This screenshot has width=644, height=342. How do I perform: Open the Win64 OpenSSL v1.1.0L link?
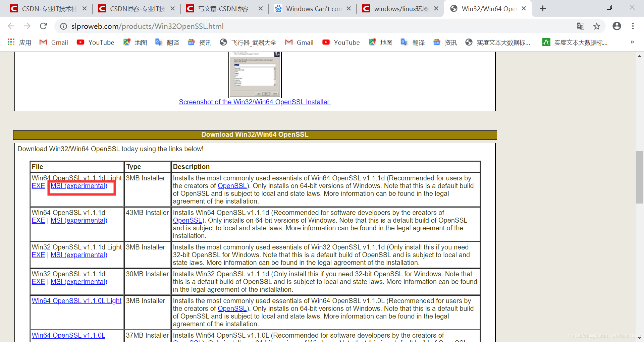point(68,335)
